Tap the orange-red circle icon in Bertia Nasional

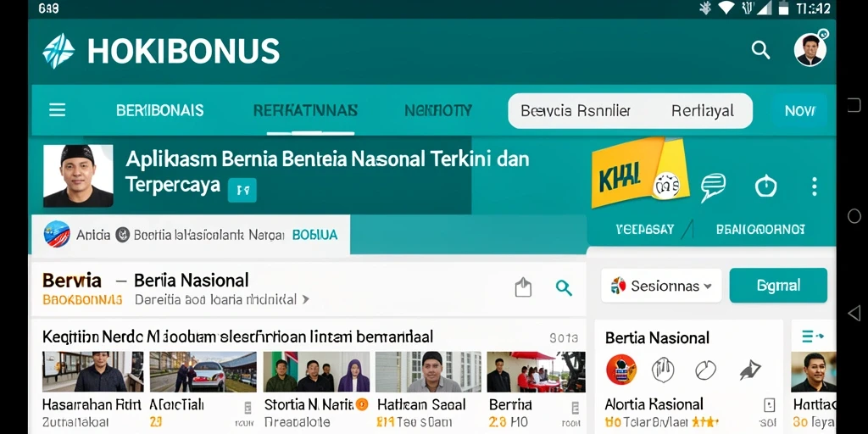(621, 370)
